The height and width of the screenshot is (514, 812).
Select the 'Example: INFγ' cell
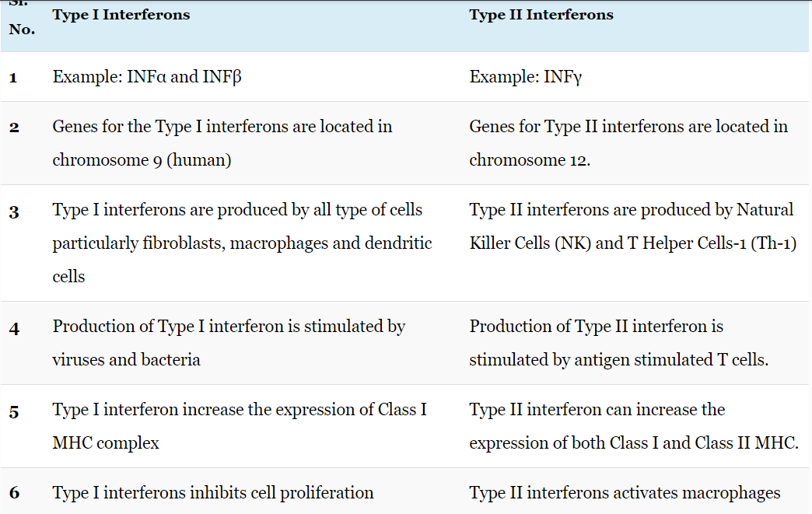(526, 77)
